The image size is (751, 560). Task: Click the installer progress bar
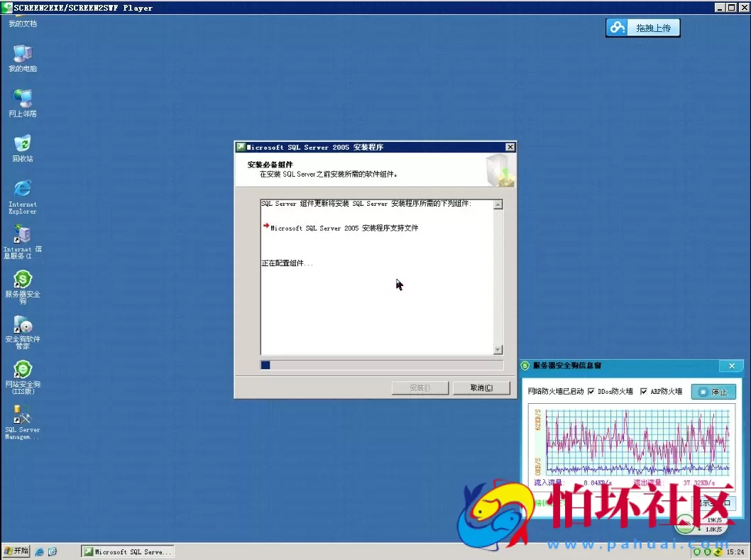point(382,365)
